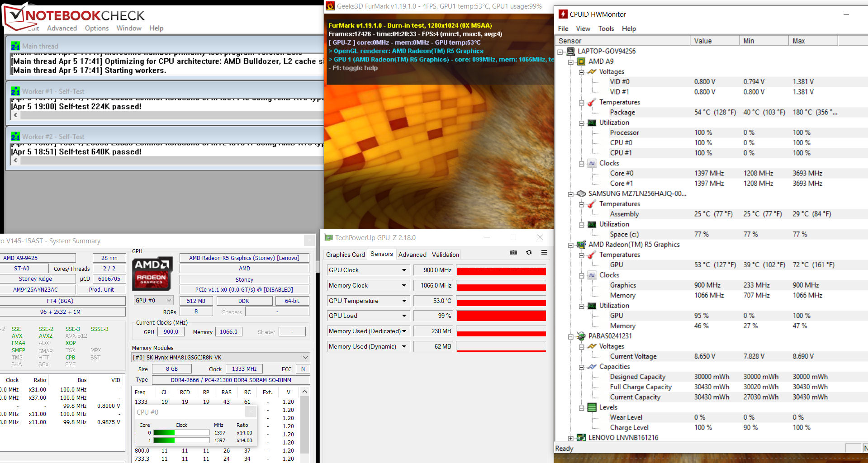Screen dimensions: 868x463
Task: Click the AMD Radeon Graphics logo
Action: 152,274
